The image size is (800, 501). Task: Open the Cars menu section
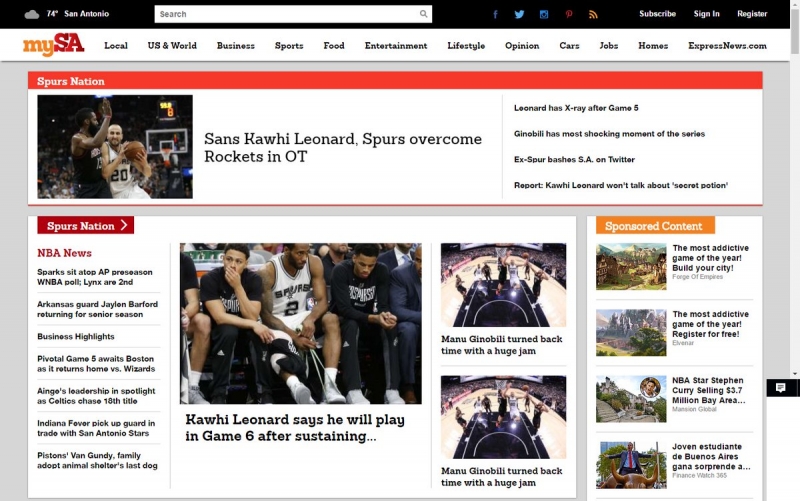tap(569, 45)
